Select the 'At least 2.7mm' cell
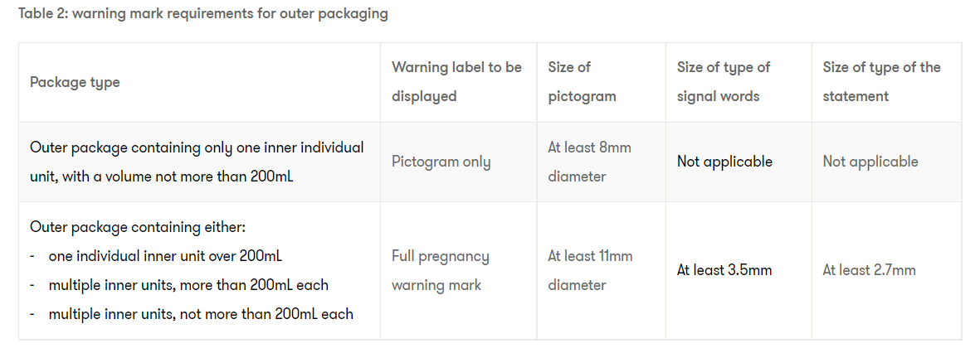The height and width of the screenshot is (353, 980). coord(869,270)
